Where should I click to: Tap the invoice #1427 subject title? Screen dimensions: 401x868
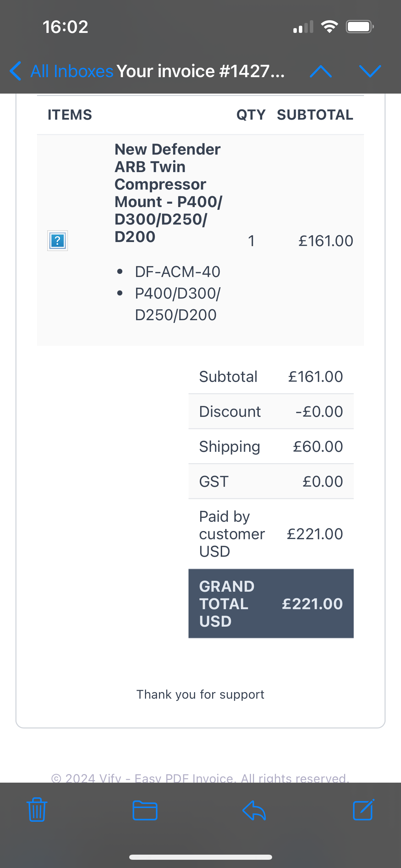[201, 71]
